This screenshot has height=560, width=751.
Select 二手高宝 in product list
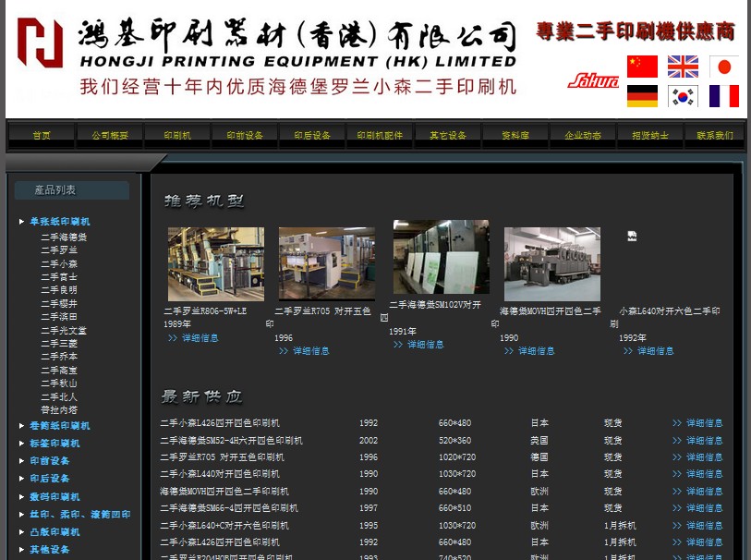59,370
